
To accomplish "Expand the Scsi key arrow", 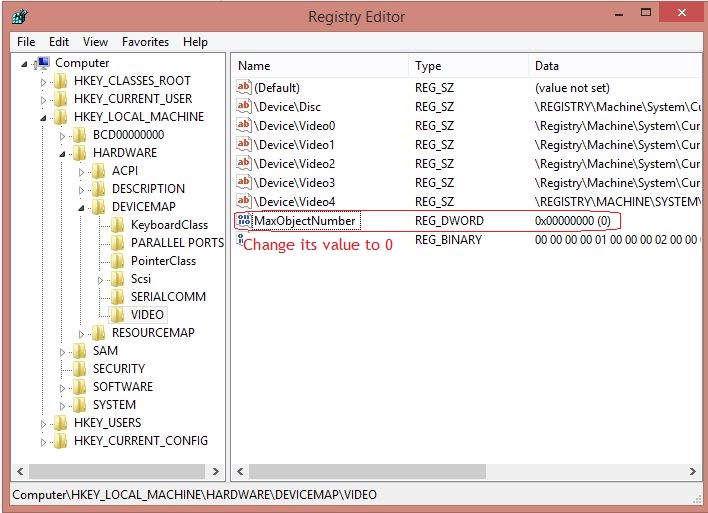I will click(x=101, y=279).
